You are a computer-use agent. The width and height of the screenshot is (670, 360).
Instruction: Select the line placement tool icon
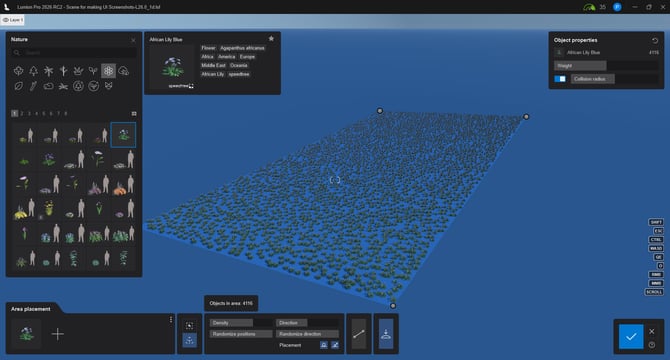tap(359, 334)
